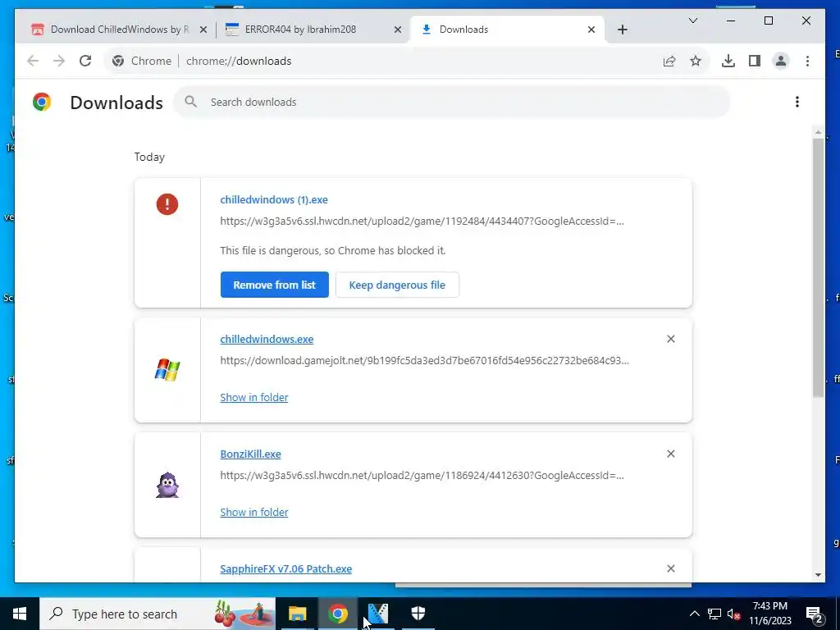The width and height of the screenshot is (840, 630).
Task: Open Chrome's three-dot main menu
Action: coord(807,61)
